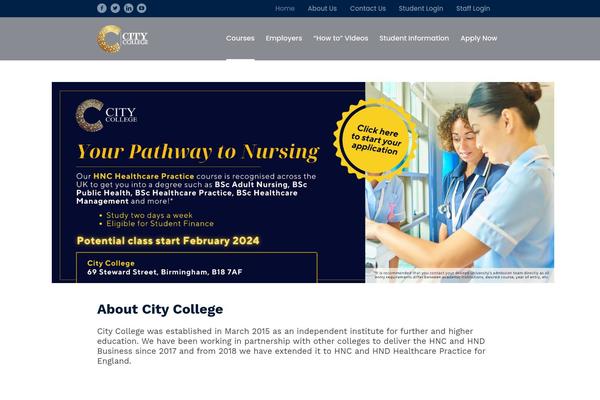The height and width of the screenshot is (400, 600).
Task: Open the Contact Us page
Action: 368,8
